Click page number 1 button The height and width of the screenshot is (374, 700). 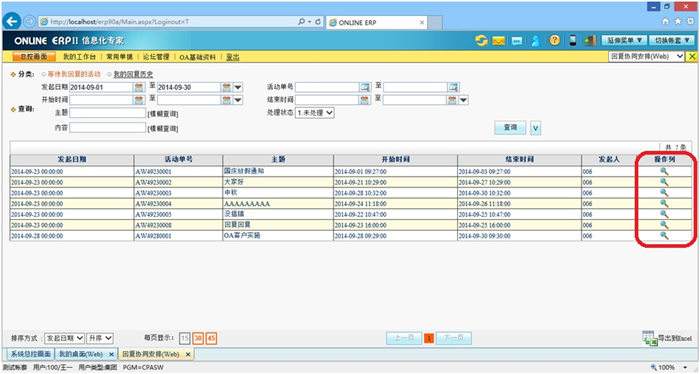[429, 338]
